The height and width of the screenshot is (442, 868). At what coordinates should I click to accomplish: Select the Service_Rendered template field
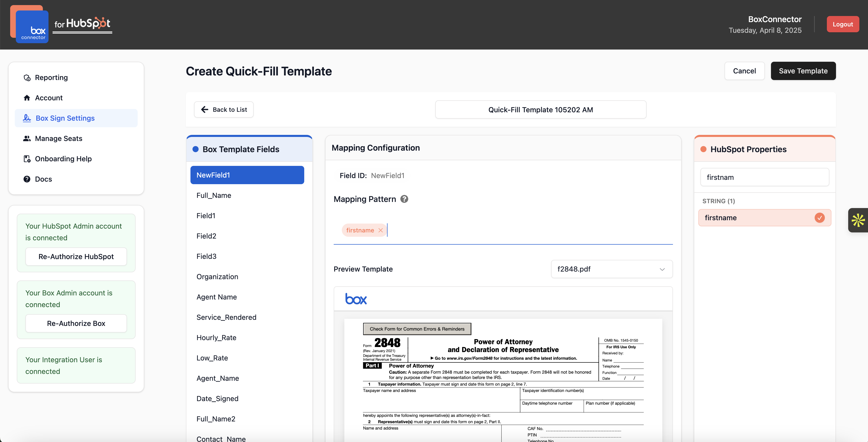coord(247,317)
